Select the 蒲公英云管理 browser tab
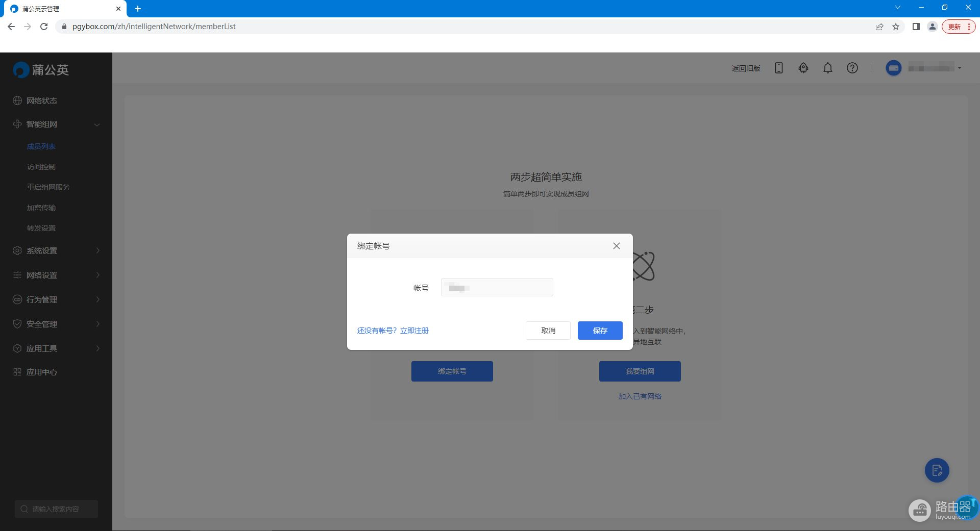Image resolution: width=980 pixels, height=531 pixels. click(65, 9)
